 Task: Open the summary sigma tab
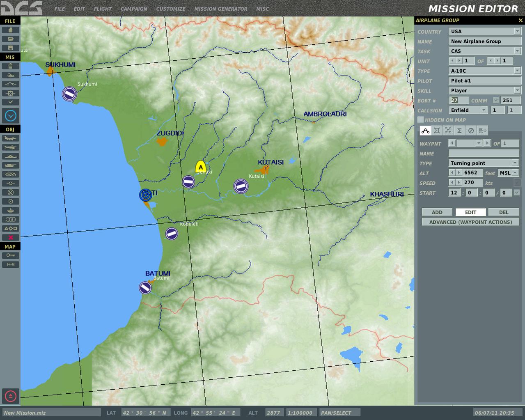point(459,131)
